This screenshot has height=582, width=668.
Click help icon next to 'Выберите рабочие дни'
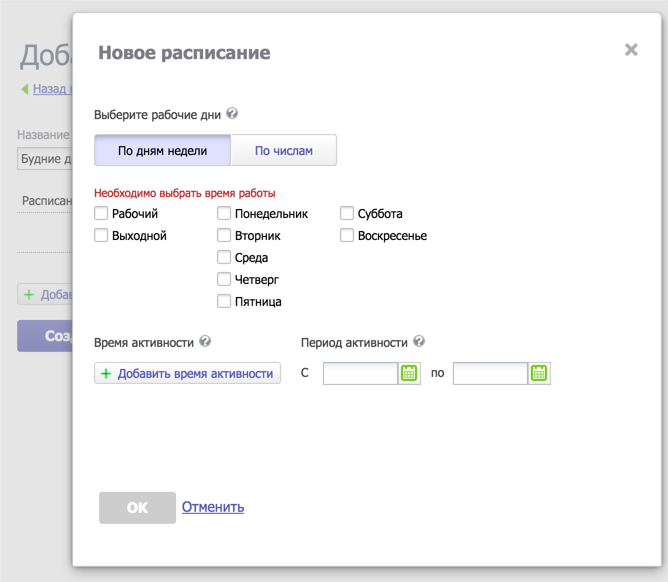coord(232,114)
